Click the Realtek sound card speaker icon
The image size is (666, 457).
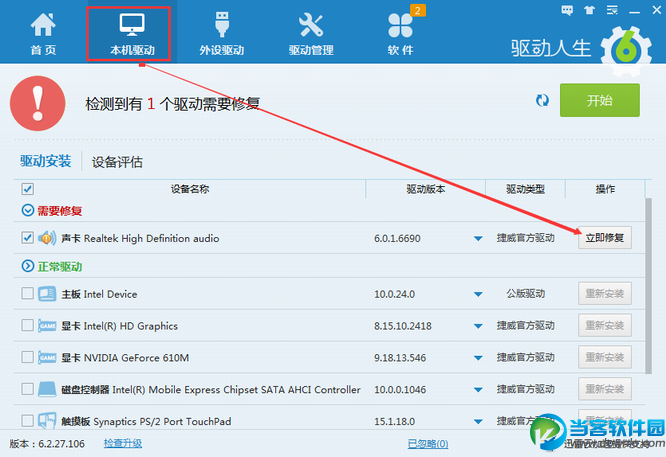pos(47,238)
